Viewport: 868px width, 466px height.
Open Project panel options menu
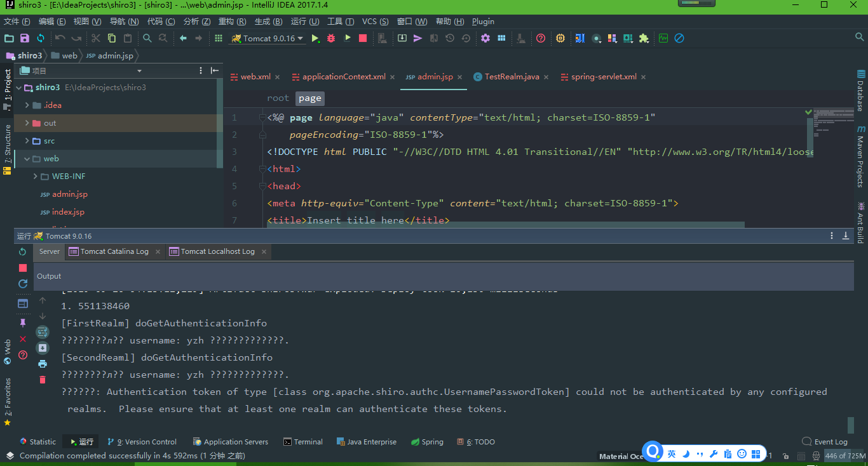point(201,70)
